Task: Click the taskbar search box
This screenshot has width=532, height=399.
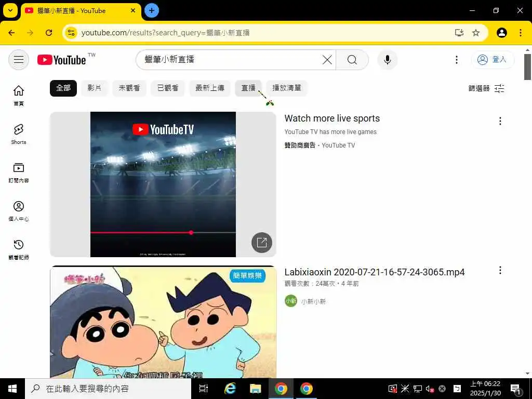Action: [108, 389]
